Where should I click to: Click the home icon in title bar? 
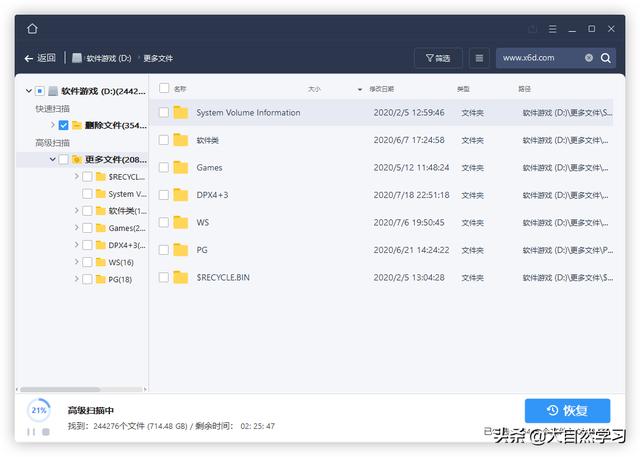32,28
